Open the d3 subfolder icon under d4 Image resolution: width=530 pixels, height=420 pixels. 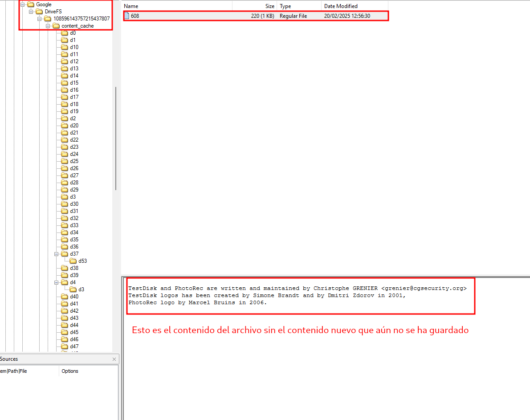(73, 289)
